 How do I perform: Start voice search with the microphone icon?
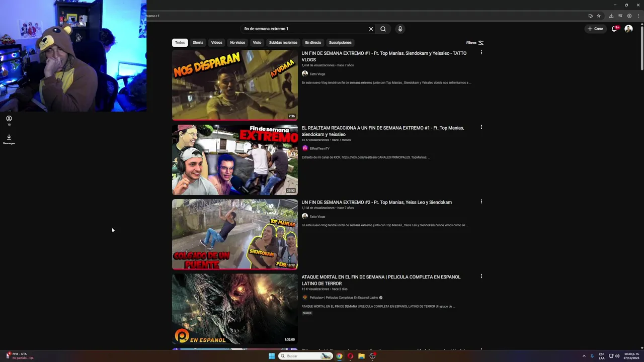[x=400, y=29]
